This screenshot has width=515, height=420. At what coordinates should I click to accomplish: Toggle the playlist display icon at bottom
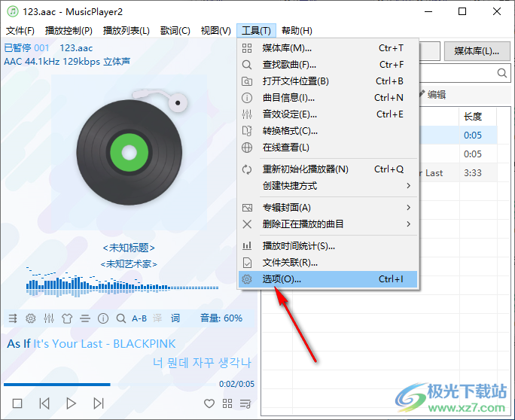(245, 403)
